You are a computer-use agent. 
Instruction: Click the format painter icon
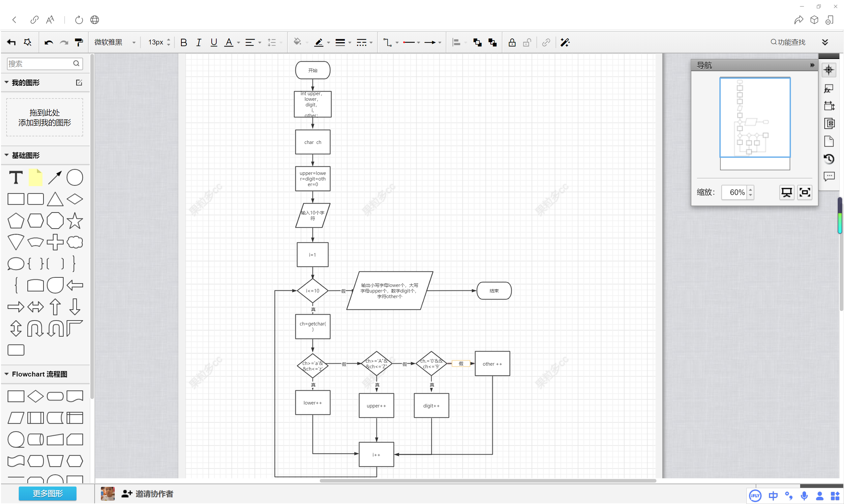[x=78, y=42]
